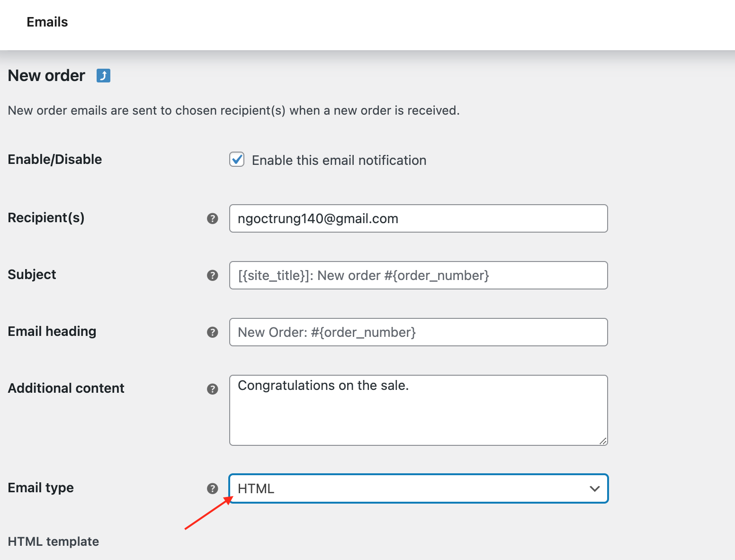Click the chevron arrow on Email type select
The height and width of the screenshot is (560, 735).
pyautogui.click(x=594, y=488)
